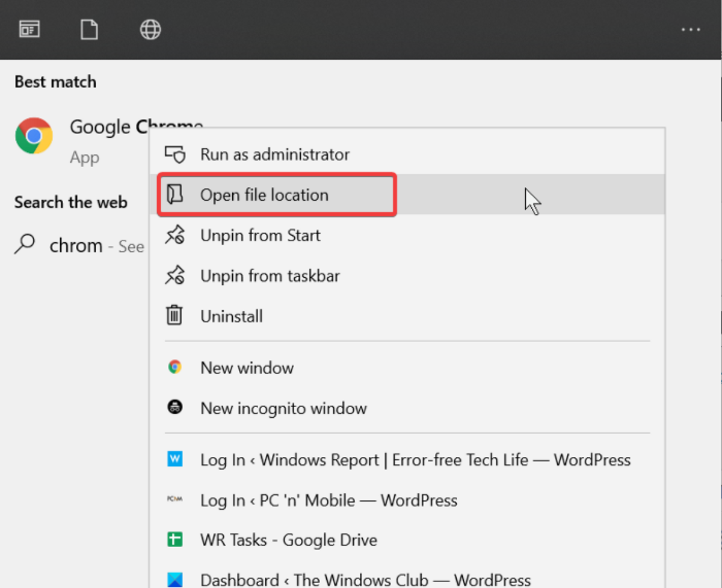Viewport: 722px width, 588px height.
Task: Select the Apps filter icon
Action: [30, 29]
